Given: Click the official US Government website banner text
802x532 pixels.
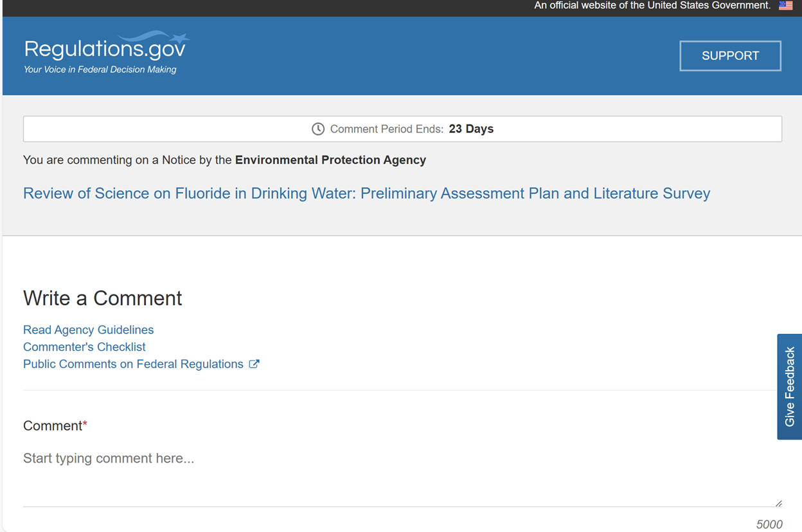Looking at the screenshot, I should point(652,6).
